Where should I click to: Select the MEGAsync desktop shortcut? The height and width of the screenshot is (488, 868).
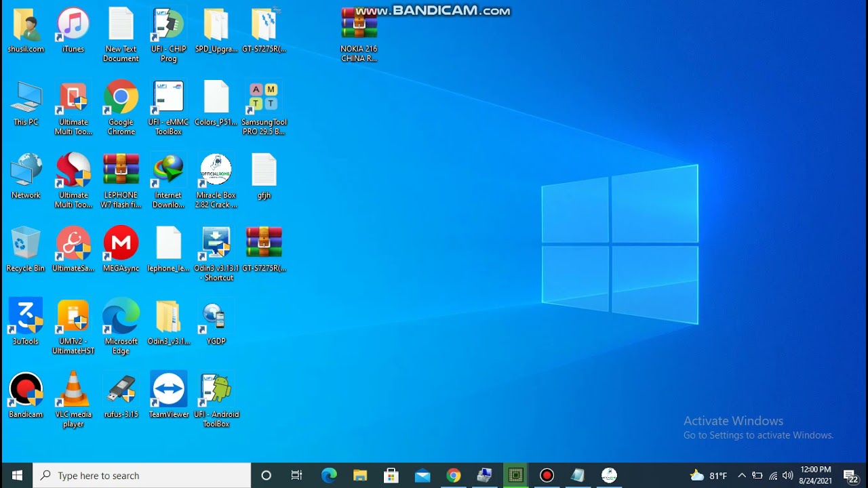coord(121,250)
